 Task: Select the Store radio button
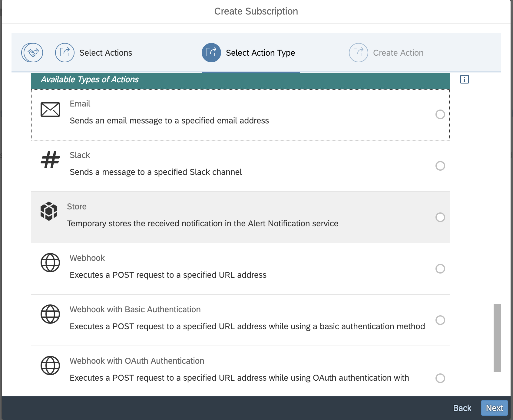440,217
